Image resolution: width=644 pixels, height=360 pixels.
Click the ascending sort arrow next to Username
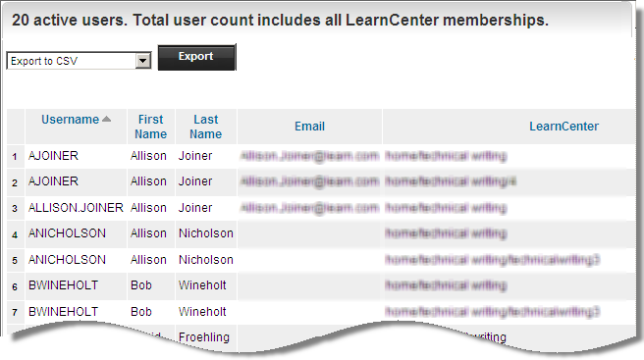(106, 119)
